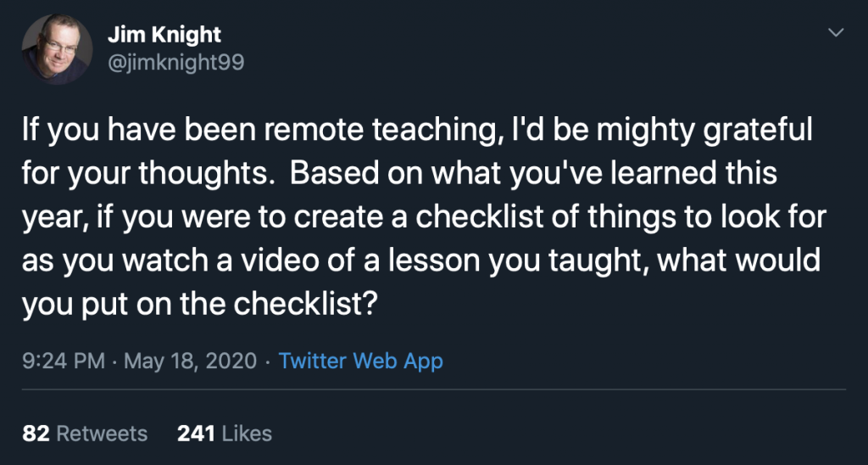Open the @jimknight99 handle link
This screenshot has height=465, width=868.
[x=175, y=63]
